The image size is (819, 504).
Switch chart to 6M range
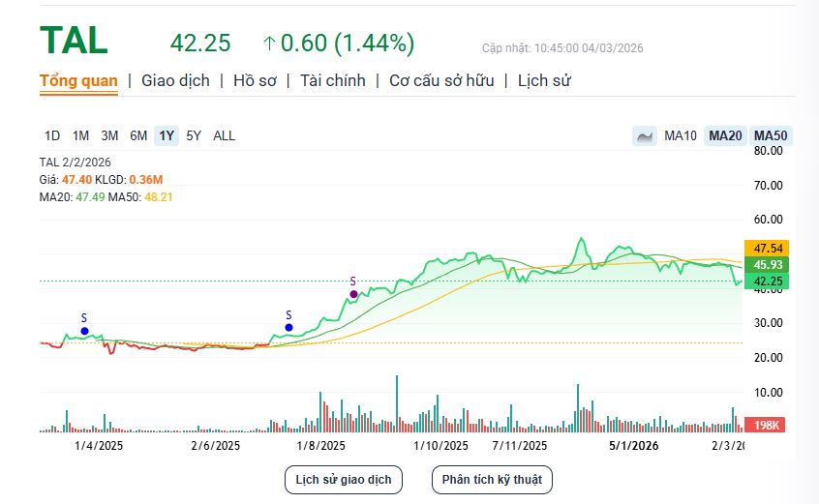tap(138, 136)
